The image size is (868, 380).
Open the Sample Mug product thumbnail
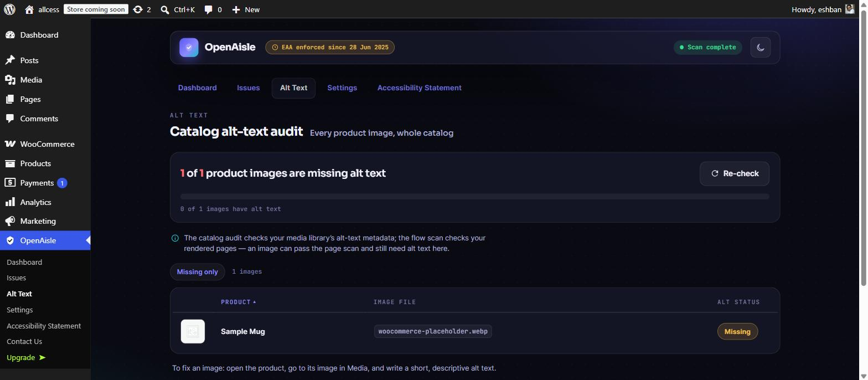coord(193,332)
